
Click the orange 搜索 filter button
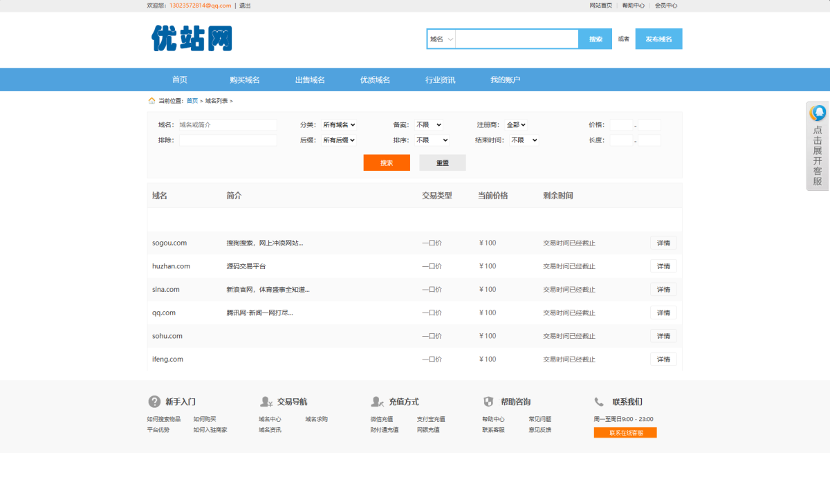387,162
